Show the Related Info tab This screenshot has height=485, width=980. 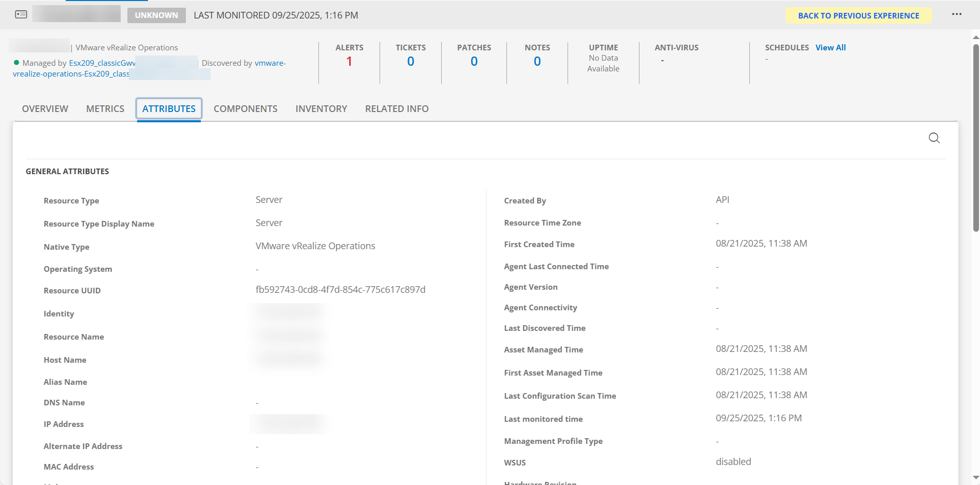[x=397, y=109]
